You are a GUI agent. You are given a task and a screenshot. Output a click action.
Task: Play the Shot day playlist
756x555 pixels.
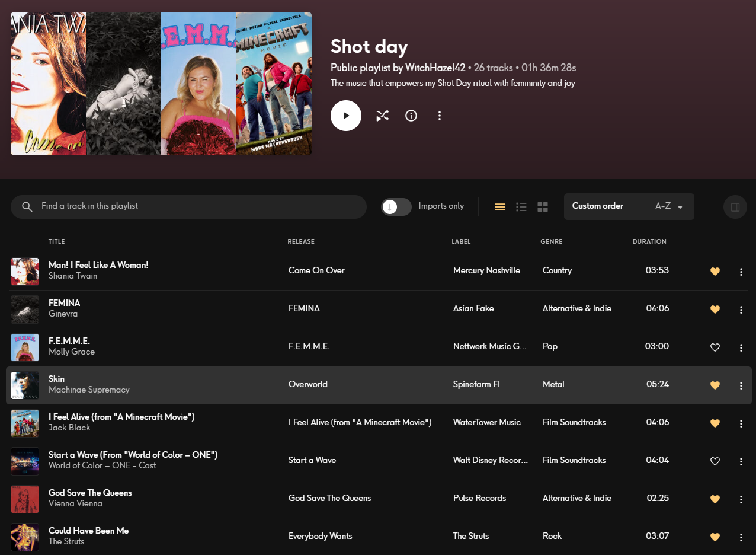click(x=346, y=116)
